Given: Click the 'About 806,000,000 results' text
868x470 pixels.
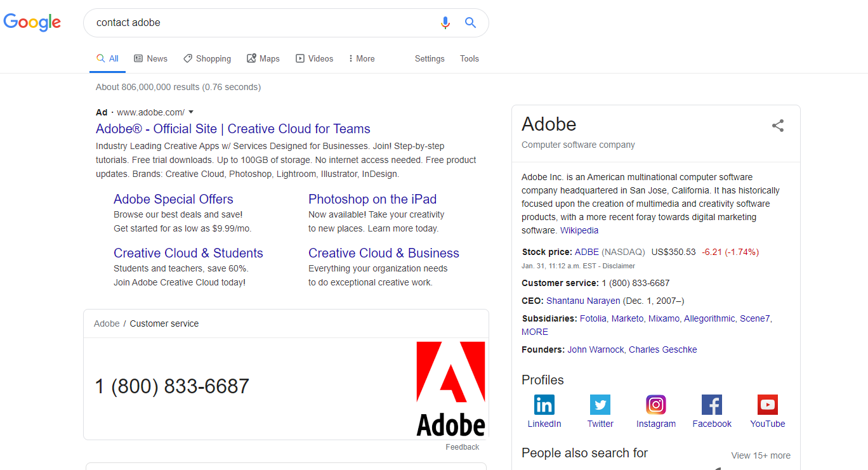Looking at the screenshot, I should click(x=178, y=87).
